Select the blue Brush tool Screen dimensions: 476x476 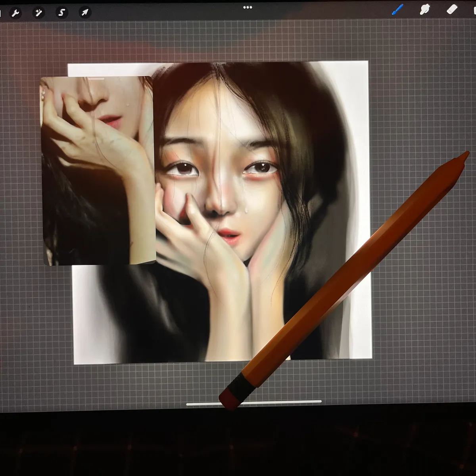click(397, 10)
